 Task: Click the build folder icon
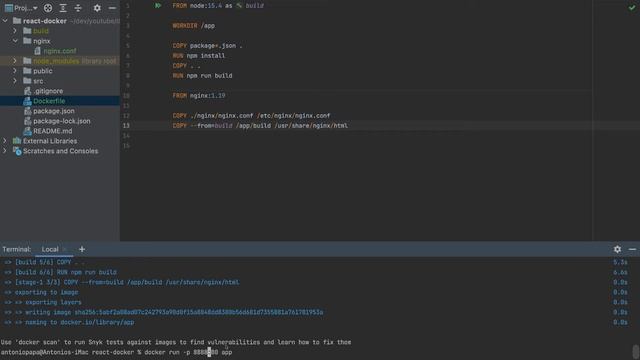tap(27, 31)
